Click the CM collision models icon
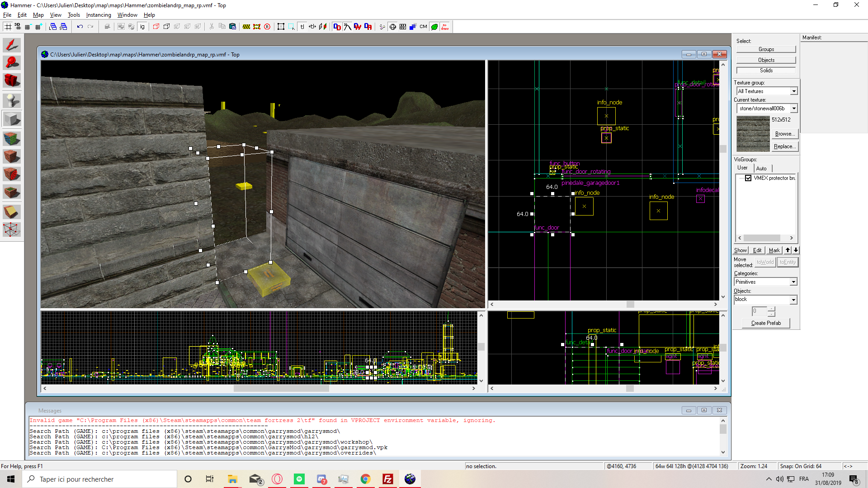 coord(423,27)
